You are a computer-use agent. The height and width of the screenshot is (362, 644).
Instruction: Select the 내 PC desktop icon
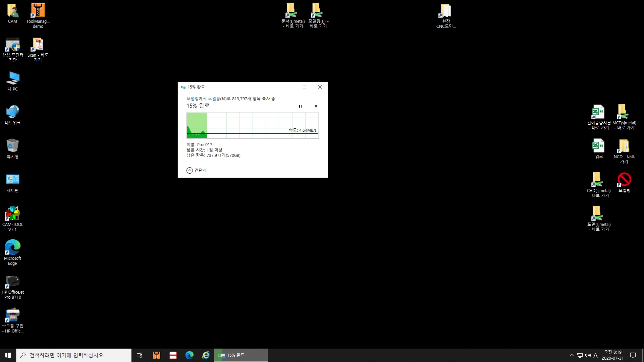tap(13, 81)
